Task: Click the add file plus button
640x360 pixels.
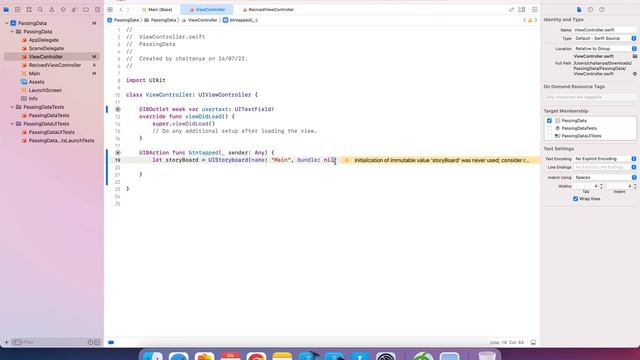Action: point(6,342)
